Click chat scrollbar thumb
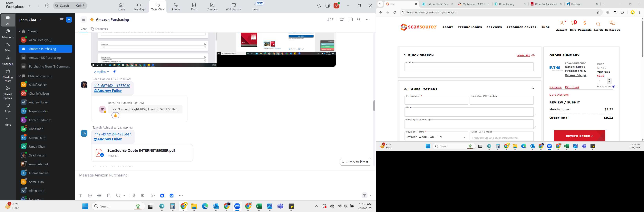This screenshot has height=212, width=644. coord(374,106)
